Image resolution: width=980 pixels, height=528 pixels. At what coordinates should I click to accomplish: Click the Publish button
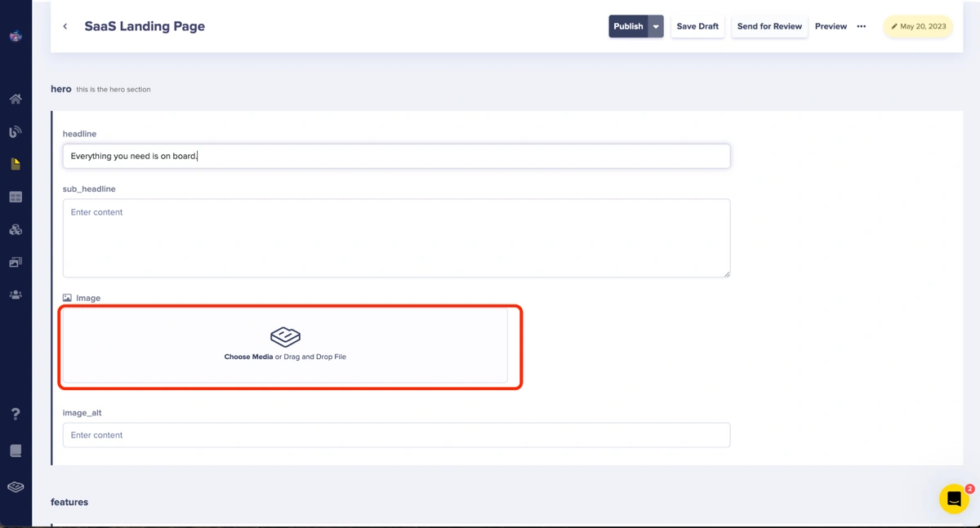click(x=628, y=26)
